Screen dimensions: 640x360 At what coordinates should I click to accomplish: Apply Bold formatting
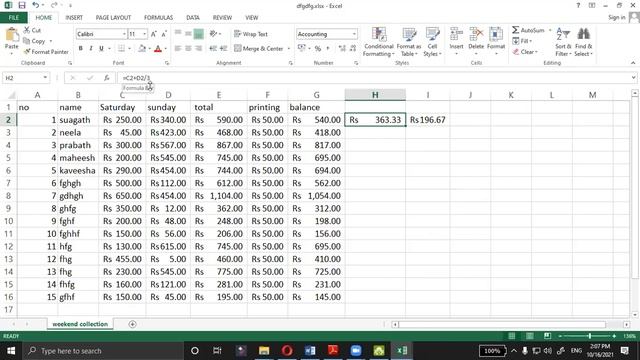pyautogui.click(x=80, y=49)
